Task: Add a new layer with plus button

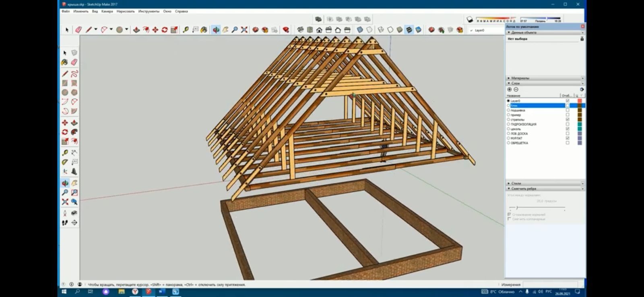Action: pyautogui.click(x=510, y=89)
